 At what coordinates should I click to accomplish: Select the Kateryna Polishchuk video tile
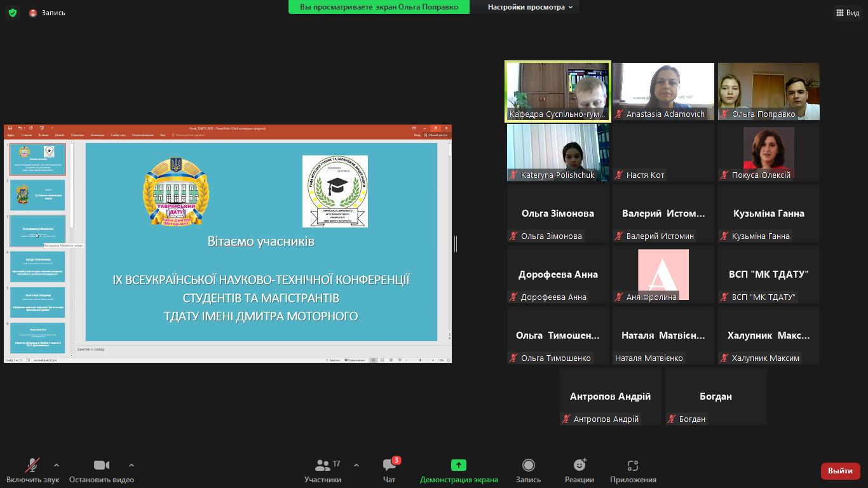tap(558, 152)
